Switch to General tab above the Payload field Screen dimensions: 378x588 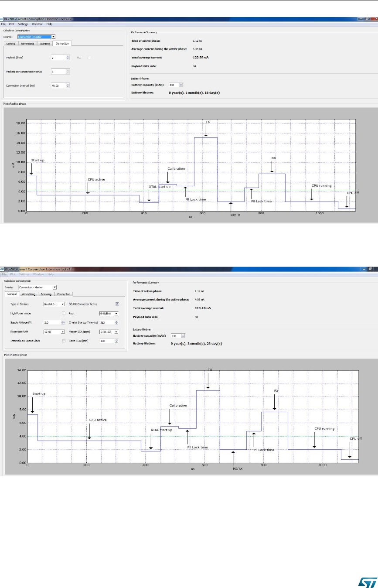click(10, 44)
